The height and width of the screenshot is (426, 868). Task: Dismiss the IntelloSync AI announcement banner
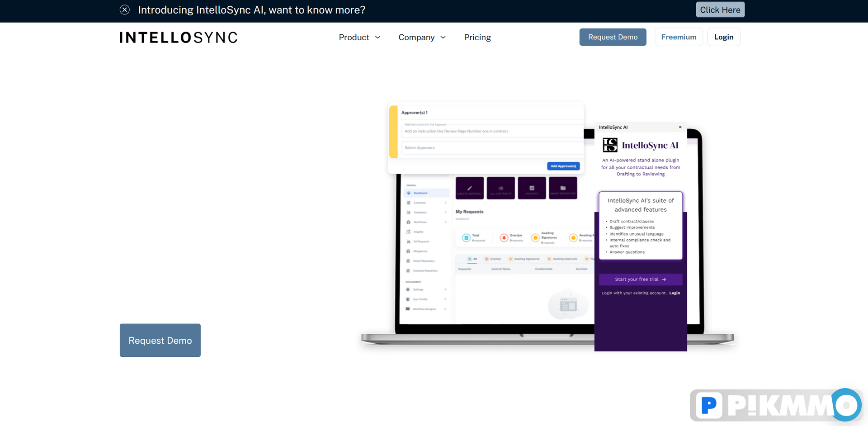[125, 10]
